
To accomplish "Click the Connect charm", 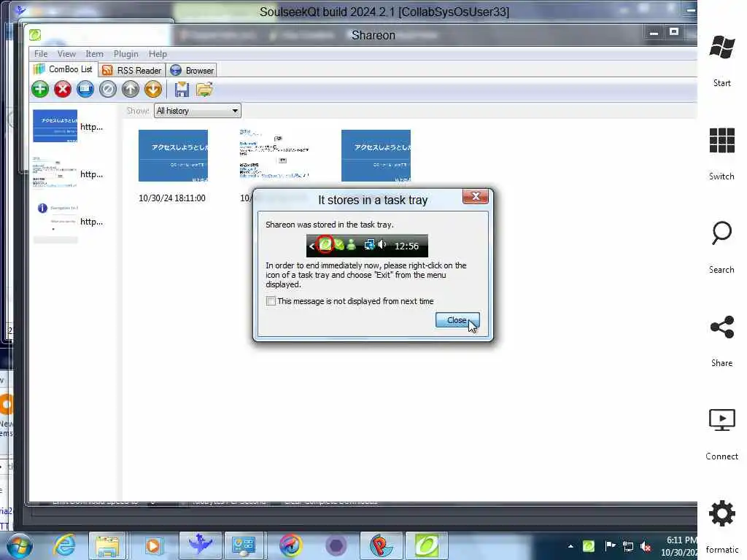I will point(721,434).
